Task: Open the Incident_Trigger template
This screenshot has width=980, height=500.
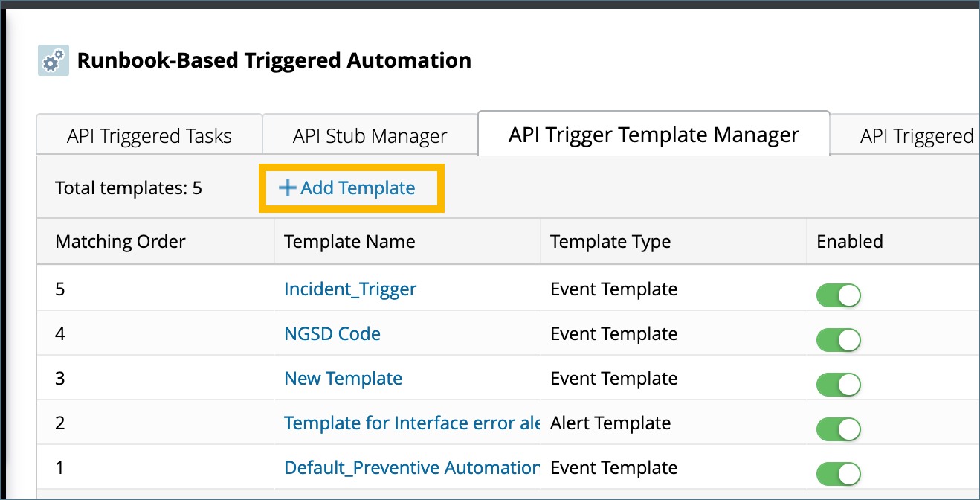Action: coord(349,289)
